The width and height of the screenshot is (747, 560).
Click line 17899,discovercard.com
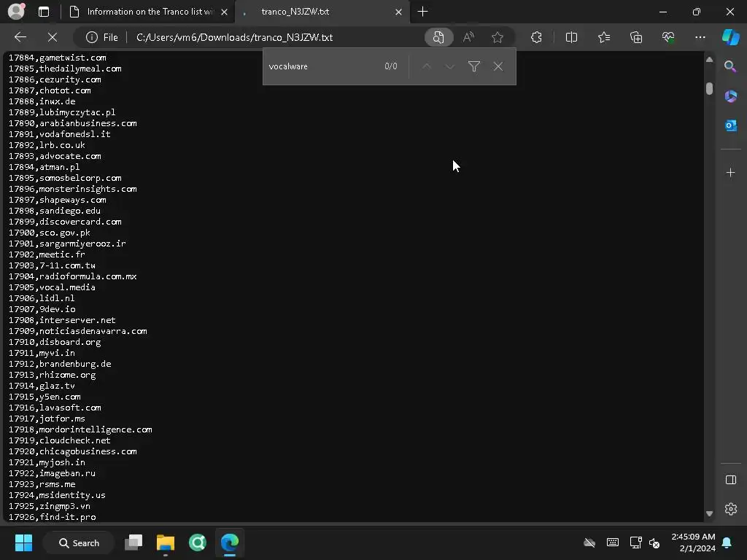tap(65, 222)
